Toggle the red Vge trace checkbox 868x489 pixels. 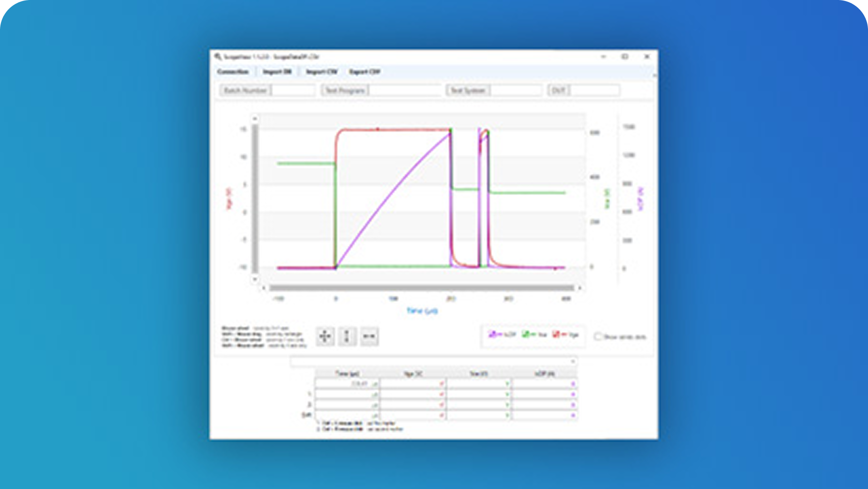tap(555, 334)
